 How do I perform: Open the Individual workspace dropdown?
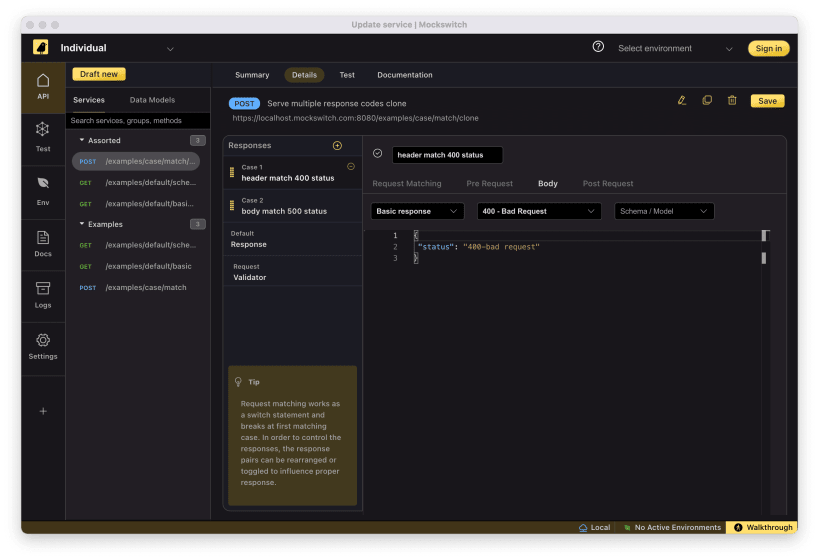[x=117, y=48]
